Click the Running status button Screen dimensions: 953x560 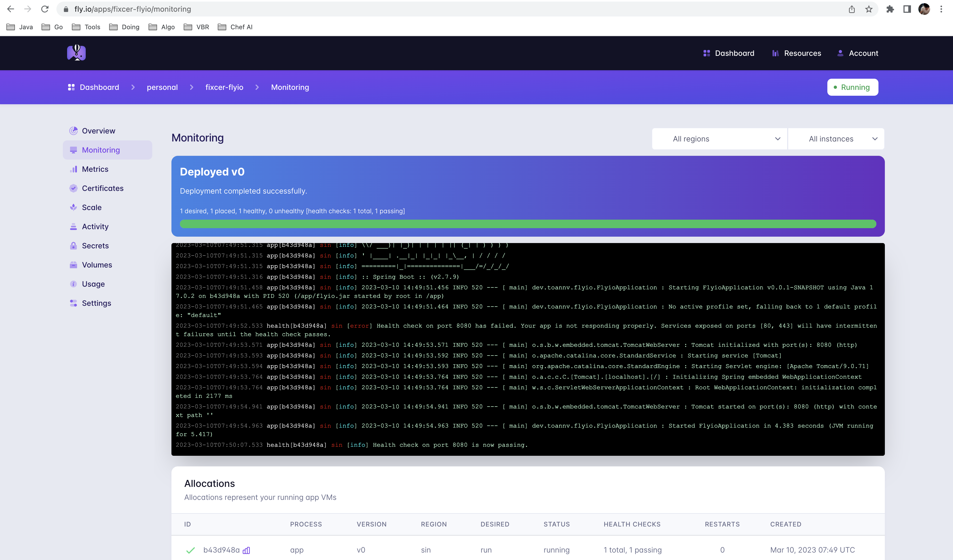852,87
